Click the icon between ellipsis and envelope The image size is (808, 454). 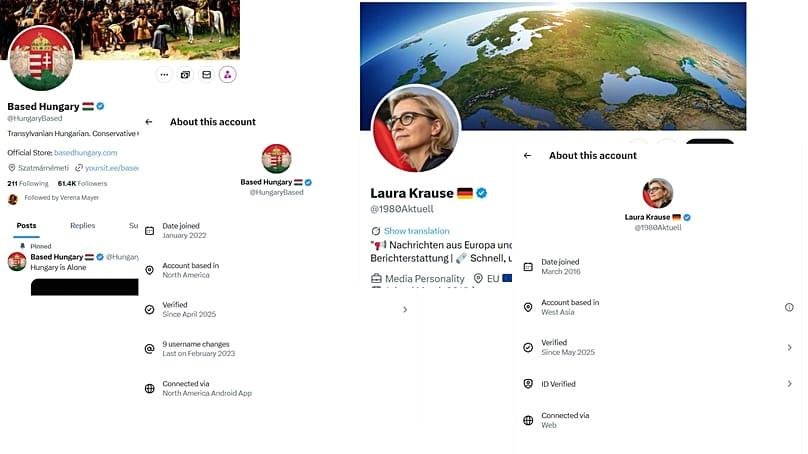pos(185,74)
